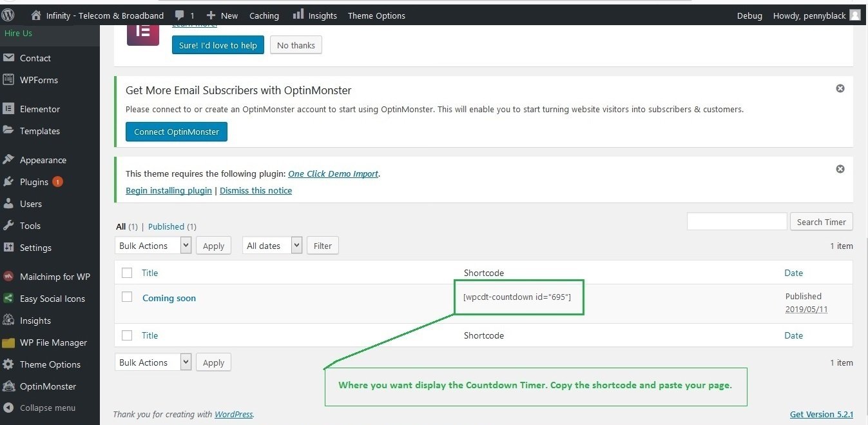Click the Appearance paintbrush icon
868x425 pixels.
click(8, 160)
